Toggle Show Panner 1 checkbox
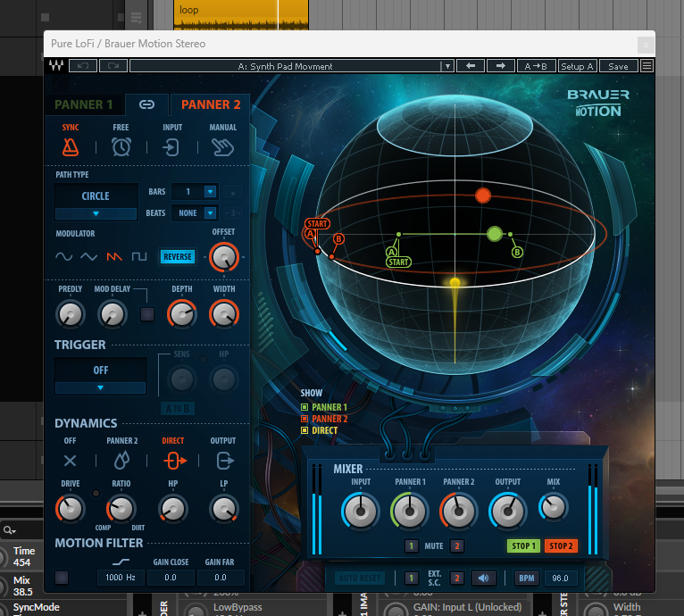The image size is (684, 616). click(x=304, y=407)
